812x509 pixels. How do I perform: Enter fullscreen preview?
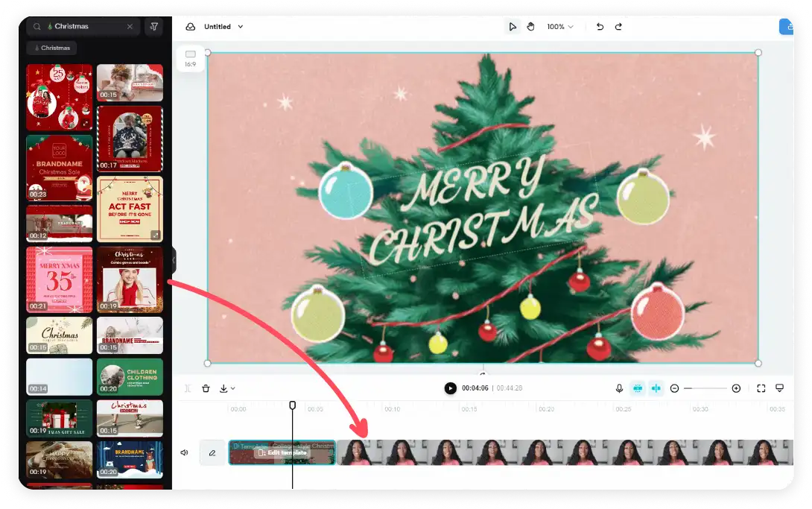click(761, 388)
